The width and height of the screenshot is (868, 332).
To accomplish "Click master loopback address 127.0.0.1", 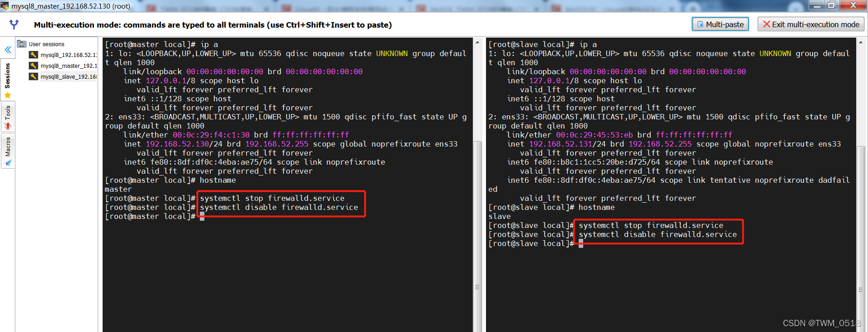I will (166, 81).
